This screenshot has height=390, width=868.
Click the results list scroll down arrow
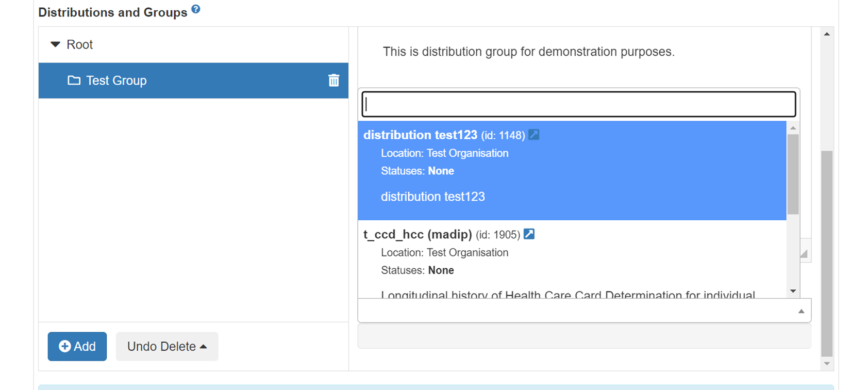793,291
